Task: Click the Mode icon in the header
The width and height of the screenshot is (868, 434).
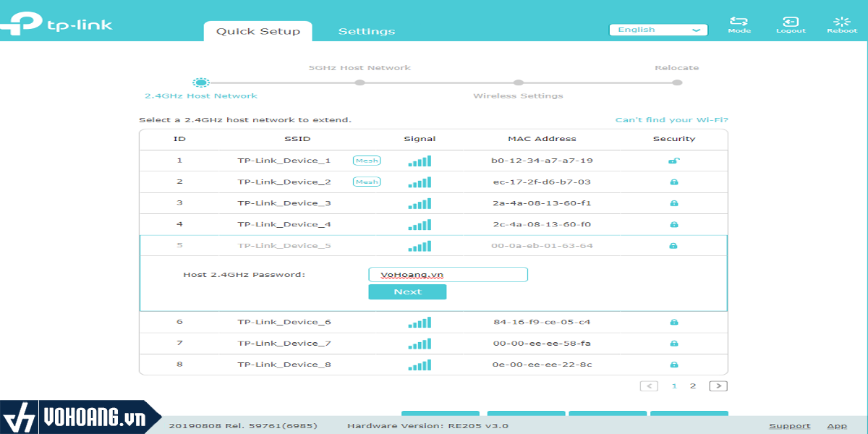Action: tap(739, 22)
